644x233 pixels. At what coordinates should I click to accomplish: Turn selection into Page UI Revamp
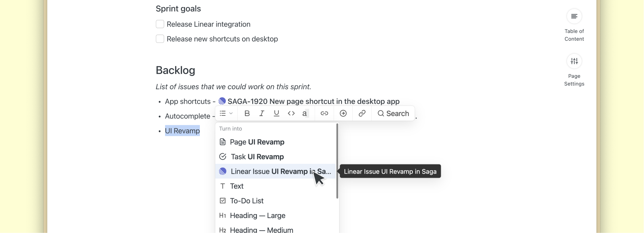(257, 142)
